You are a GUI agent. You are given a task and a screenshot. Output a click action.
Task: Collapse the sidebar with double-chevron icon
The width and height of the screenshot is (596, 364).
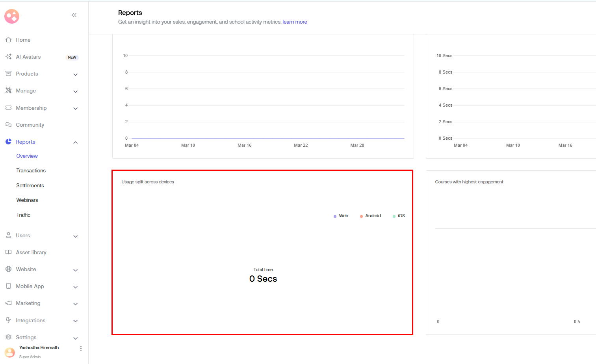tap(74, 15)
